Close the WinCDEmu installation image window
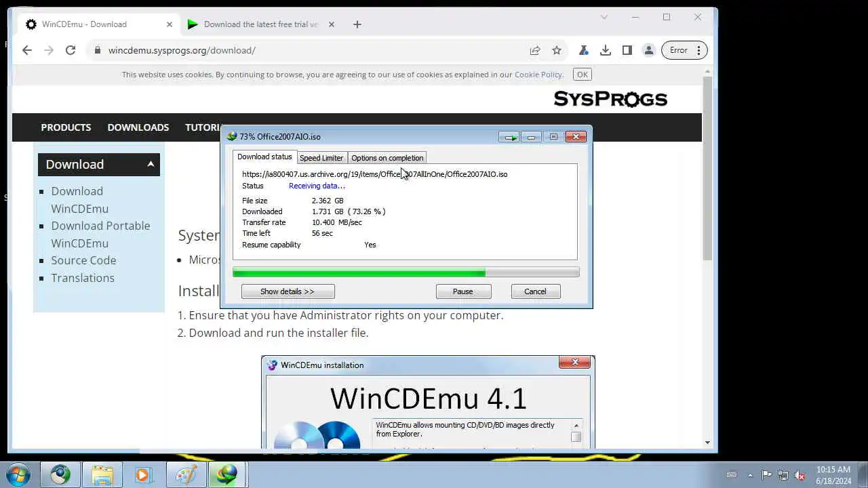 (x=575, y=363)
